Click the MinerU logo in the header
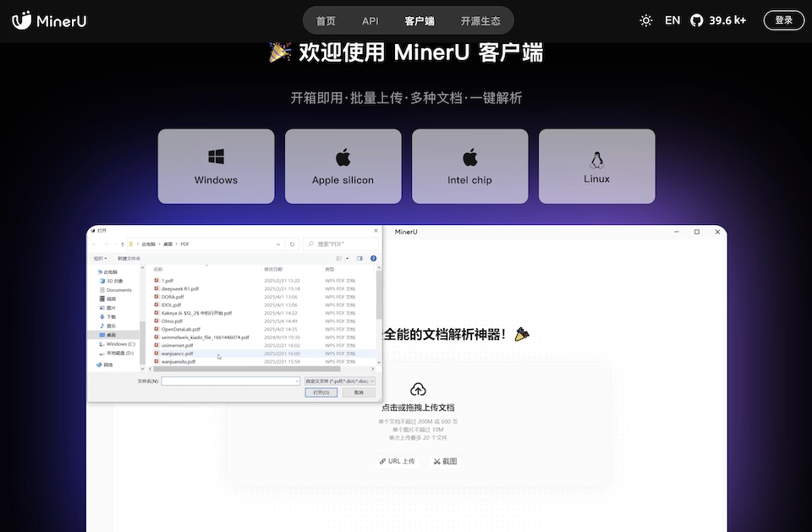This screenshot has width=812, height=532. pos(49,20)
